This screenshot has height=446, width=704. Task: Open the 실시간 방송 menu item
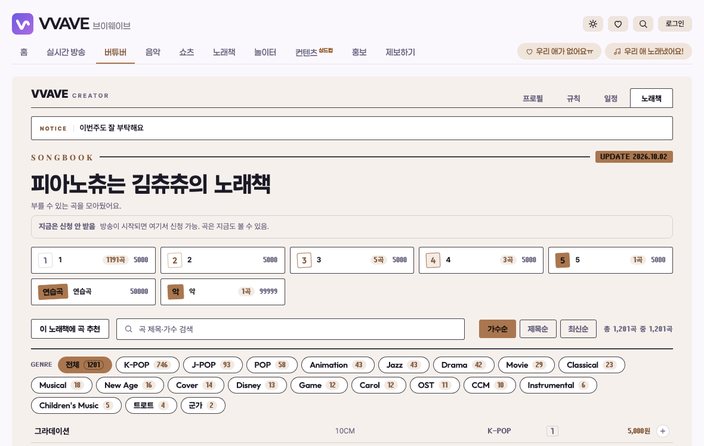tap(66, 52)
